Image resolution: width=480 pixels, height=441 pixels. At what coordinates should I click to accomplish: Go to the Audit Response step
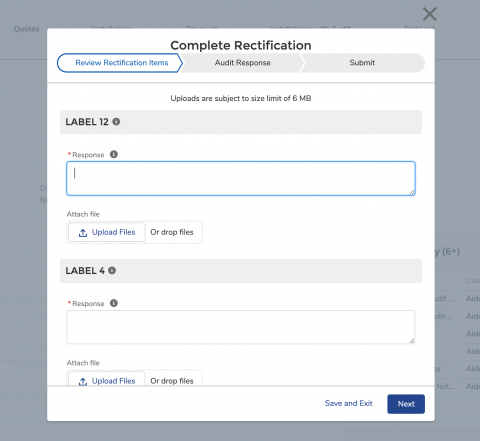coord(242,63)
